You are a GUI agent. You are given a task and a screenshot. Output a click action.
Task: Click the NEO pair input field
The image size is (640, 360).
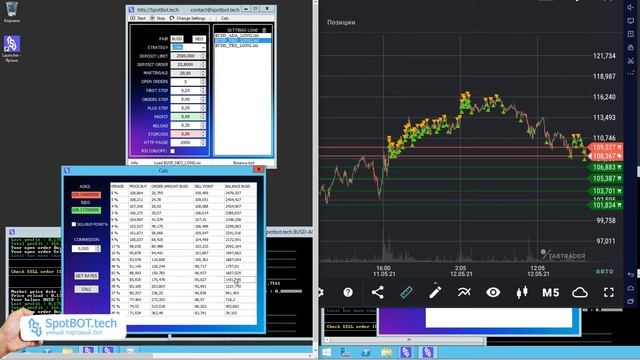(199, 39)
